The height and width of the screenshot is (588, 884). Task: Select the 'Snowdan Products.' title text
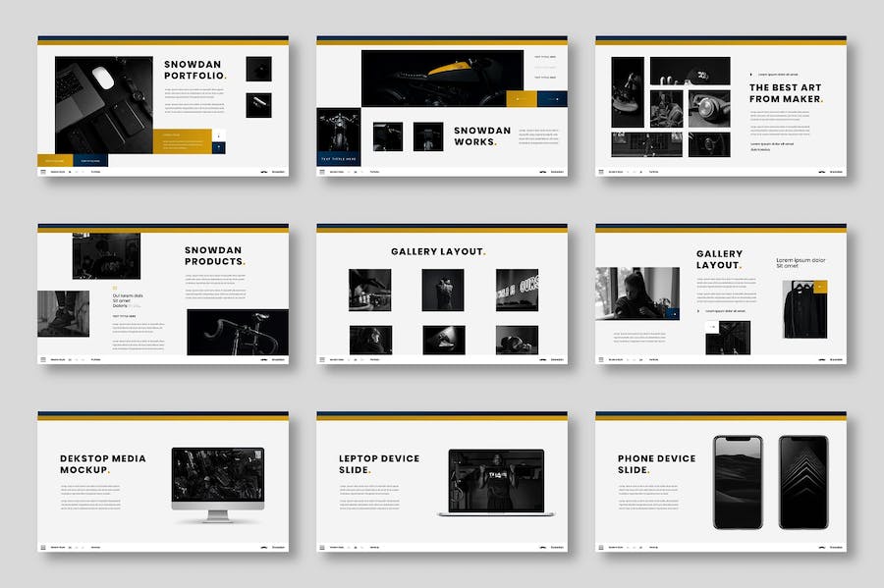(214, 255)
